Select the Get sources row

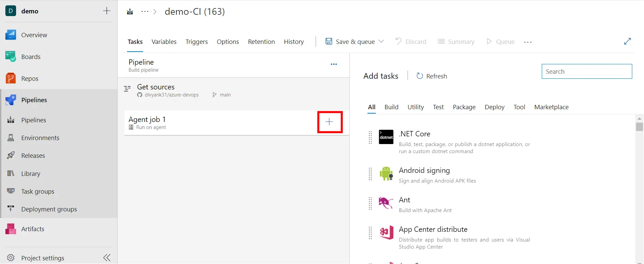[x=234, y=91]
